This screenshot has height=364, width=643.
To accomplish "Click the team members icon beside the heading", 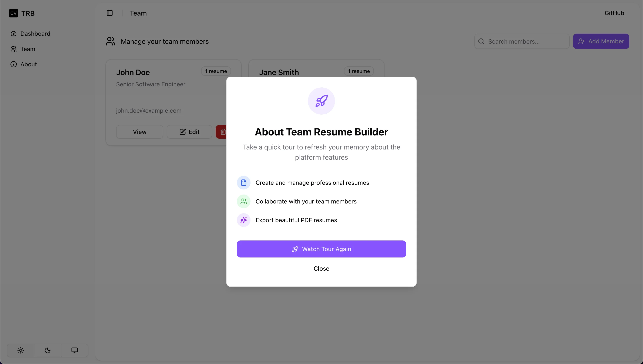I will pyautogui.click(x=110, y=41).
